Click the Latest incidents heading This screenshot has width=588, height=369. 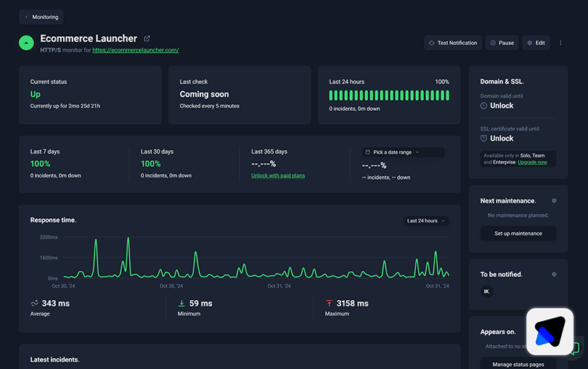click(x=54, y=360)
